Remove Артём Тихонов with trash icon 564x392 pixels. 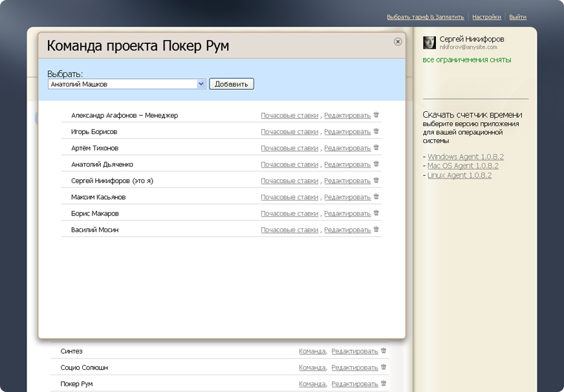(376, 148)
